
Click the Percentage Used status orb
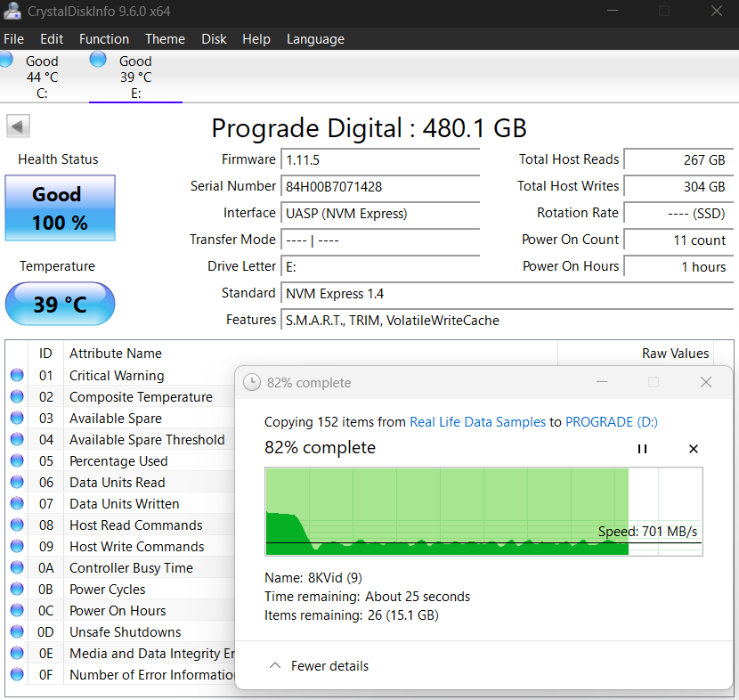17,461
